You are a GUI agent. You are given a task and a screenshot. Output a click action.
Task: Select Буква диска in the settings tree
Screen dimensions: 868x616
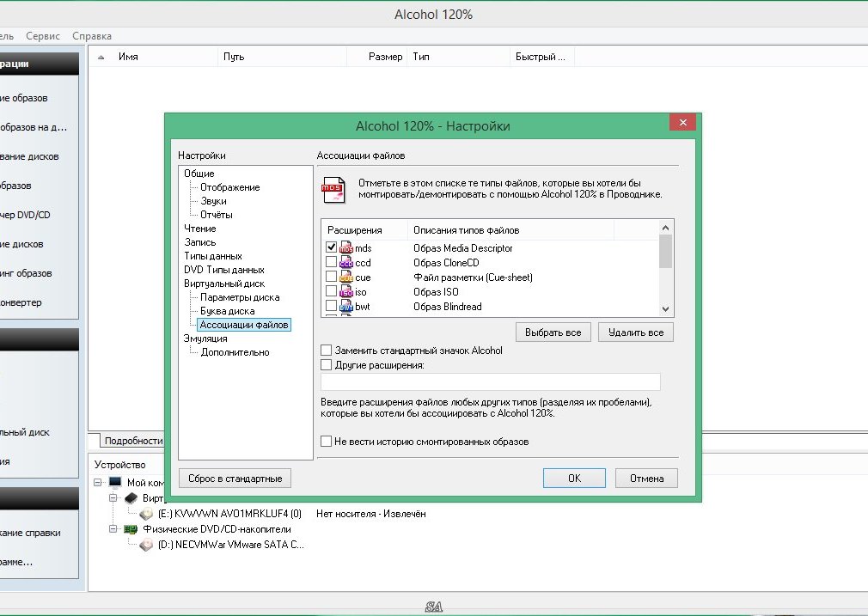tap(228, 311)
